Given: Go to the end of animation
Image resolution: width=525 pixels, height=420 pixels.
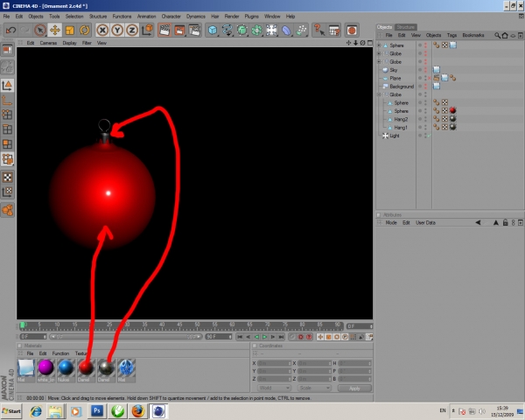Looking at the screenshot, I should tap(281, 337).
